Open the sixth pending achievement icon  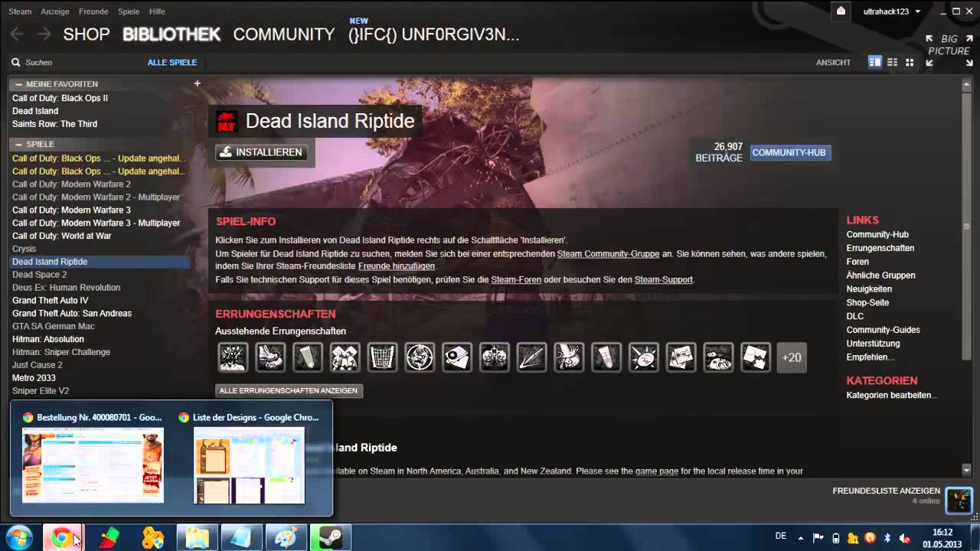tap(420, 357)
